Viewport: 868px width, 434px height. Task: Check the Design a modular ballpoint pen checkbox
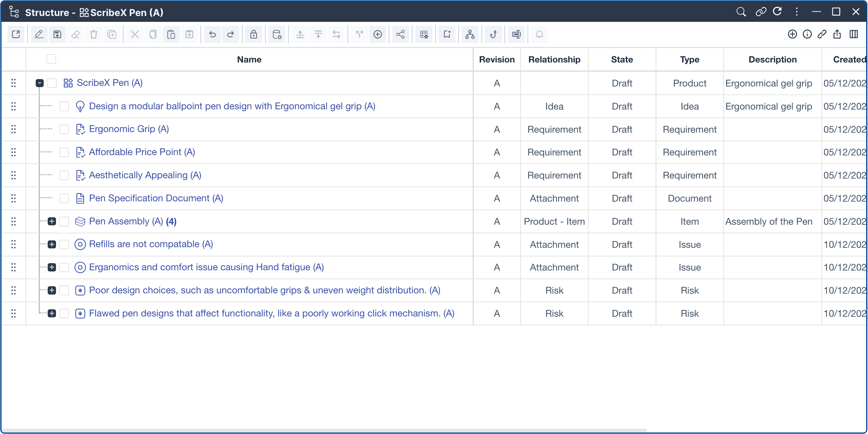[64, 106]
